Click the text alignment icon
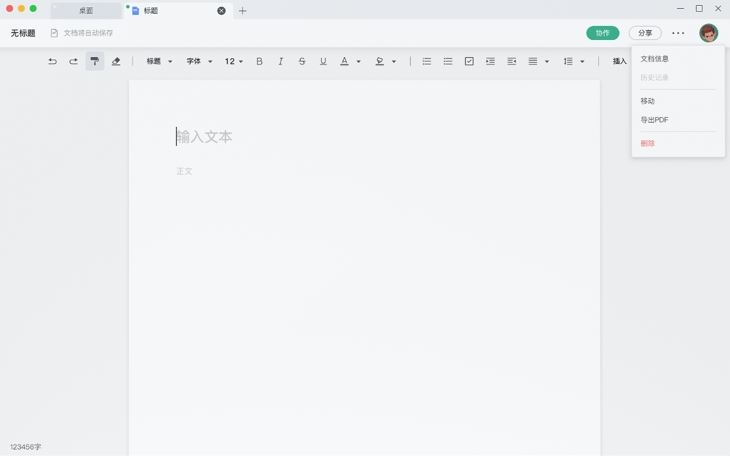The width and height of the screenshot is (730, 456). (x=533, y=61)
